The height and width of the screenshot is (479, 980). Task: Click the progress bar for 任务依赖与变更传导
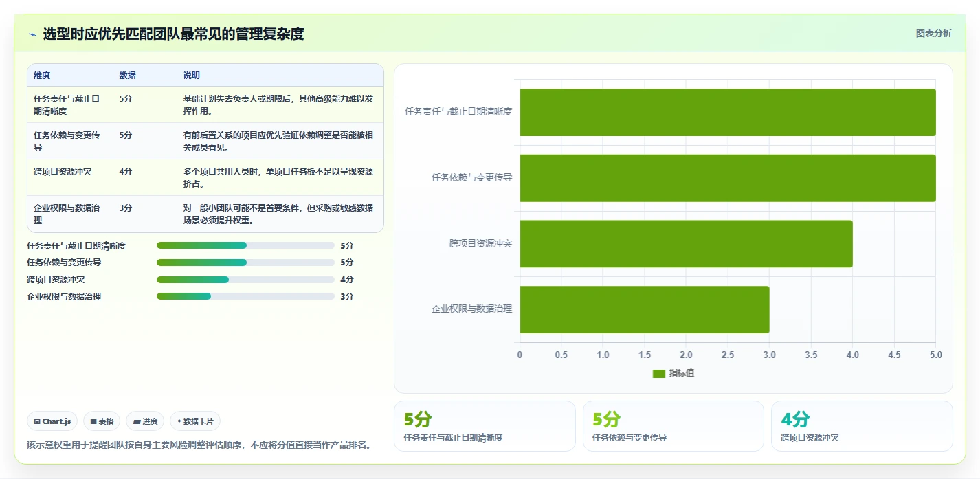pos(245,263)
